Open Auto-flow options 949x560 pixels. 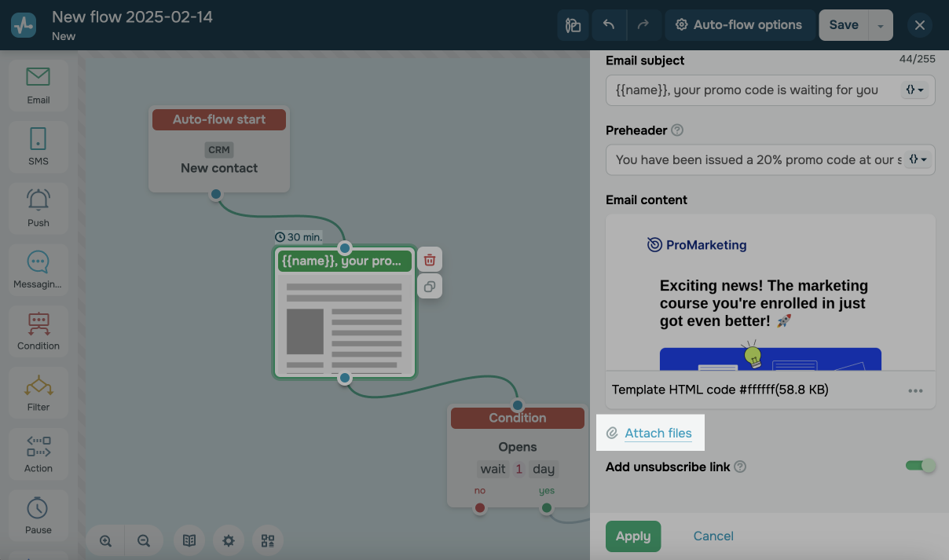[x=738, y=25]
